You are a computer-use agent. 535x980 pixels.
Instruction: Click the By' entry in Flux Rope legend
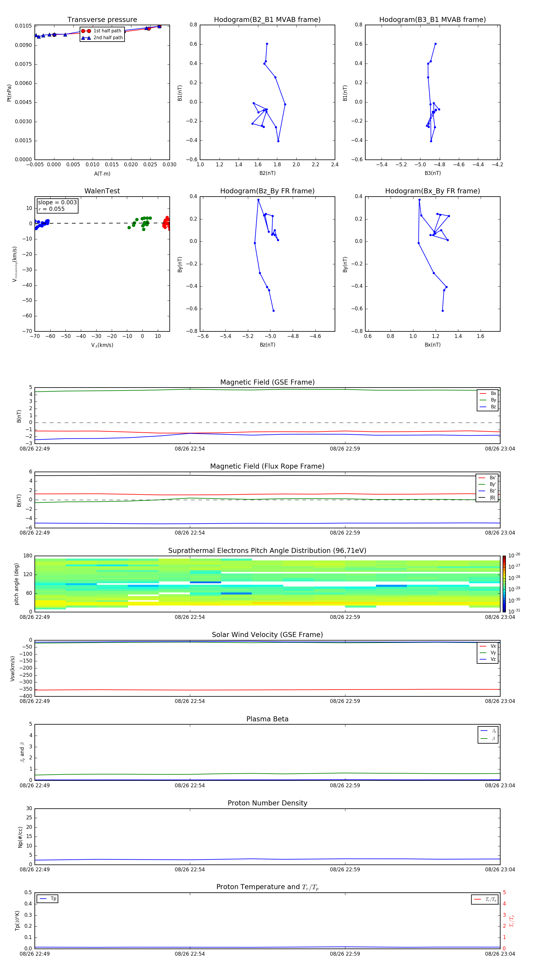[487, 484]
